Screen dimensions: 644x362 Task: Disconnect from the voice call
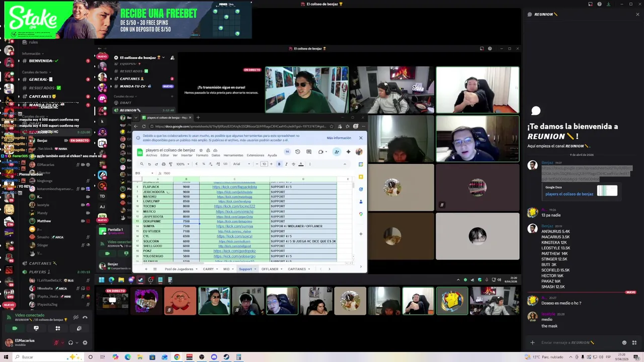point(85,317)
